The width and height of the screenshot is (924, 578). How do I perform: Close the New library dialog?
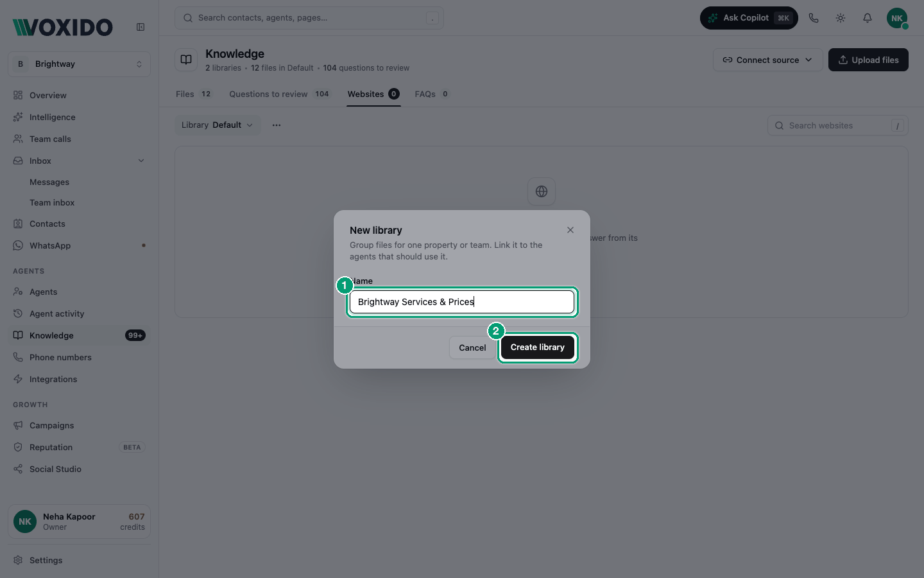point(570,230)
